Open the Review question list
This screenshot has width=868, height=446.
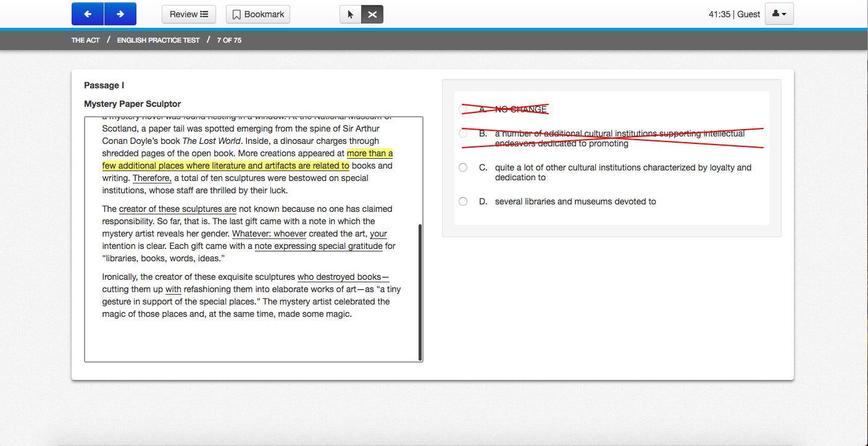coord(189,14)
